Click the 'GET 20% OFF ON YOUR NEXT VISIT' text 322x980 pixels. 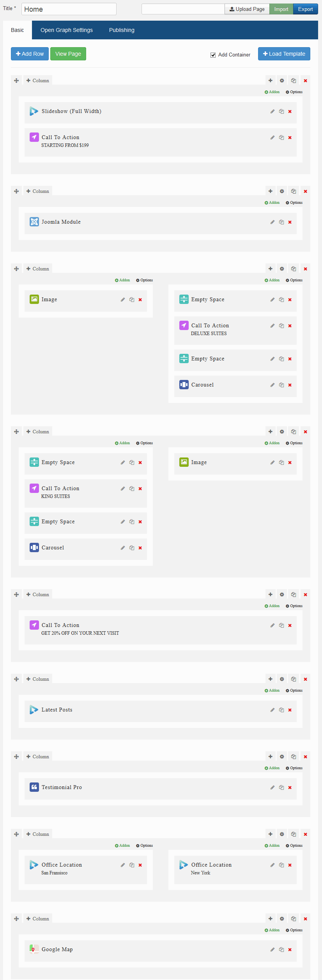80,633
